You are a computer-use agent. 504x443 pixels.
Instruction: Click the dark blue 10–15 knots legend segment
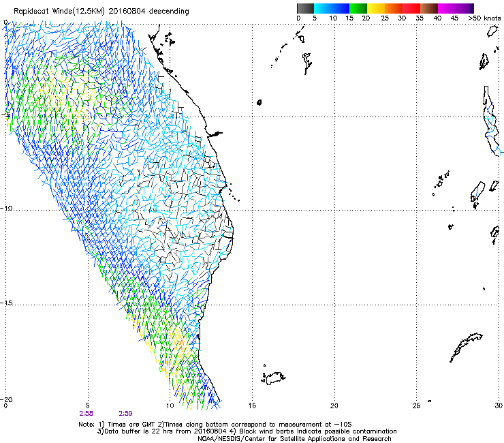coord(341,8)
